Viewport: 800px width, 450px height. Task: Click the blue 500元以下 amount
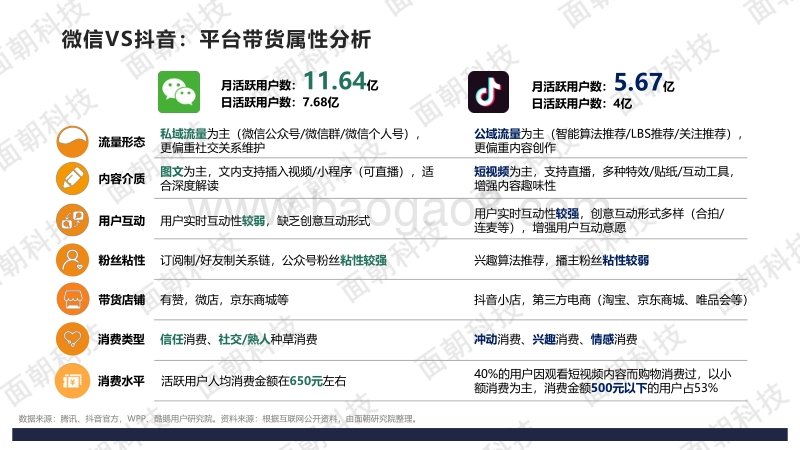[619, 388]
